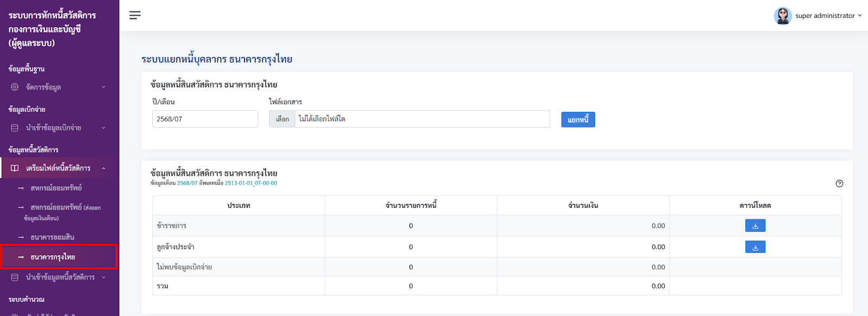
Task: Expand the นำเข้าข้อมูลเบิกจ่าย chevron
Action: pos(104,128)
